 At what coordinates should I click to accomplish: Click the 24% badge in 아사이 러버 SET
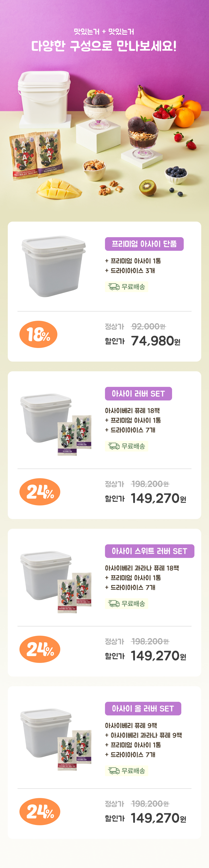click(x=40, y=492)
